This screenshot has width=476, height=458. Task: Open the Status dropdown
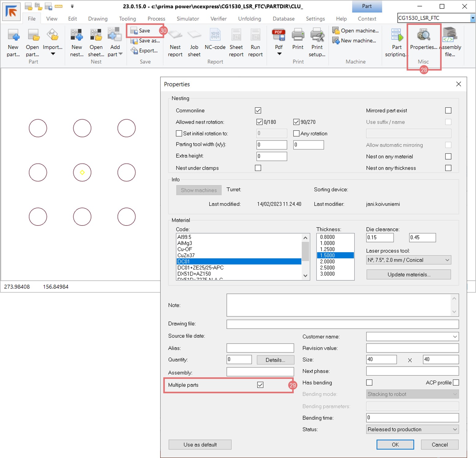point(455,429)
